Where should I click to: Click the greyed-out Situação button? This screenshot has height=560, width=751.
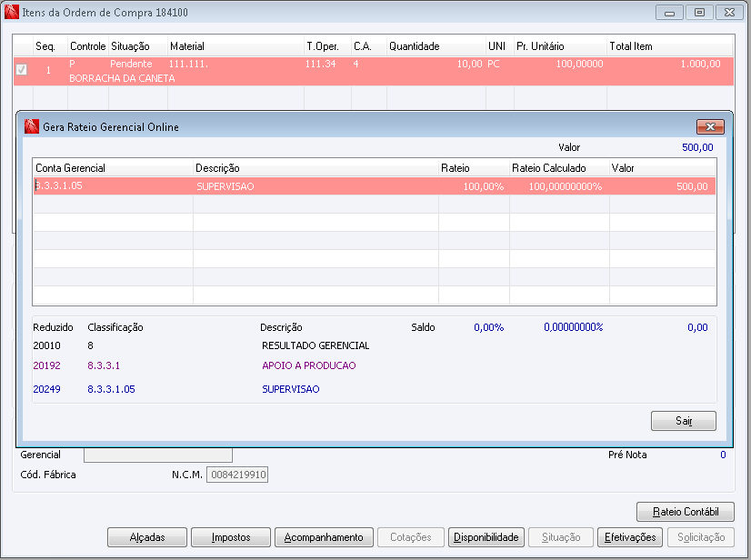point(561,537)
